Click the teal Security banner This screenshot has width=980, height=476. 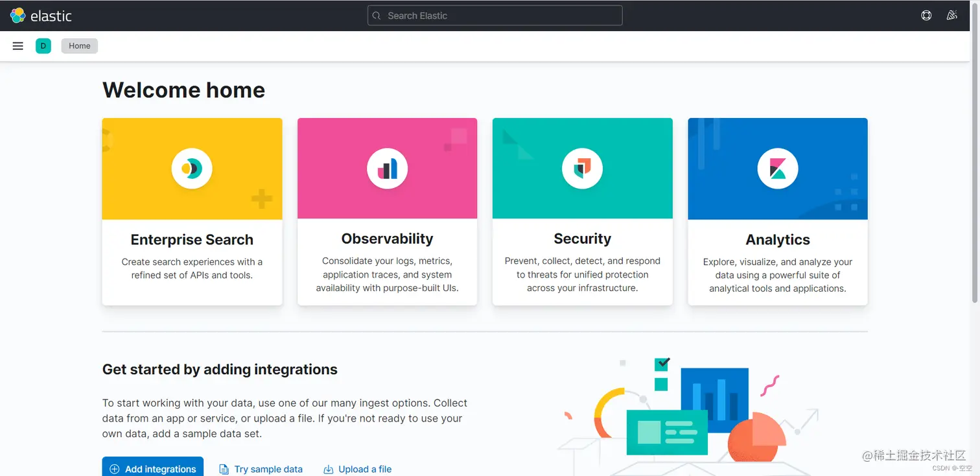click(x=583, y=169)
